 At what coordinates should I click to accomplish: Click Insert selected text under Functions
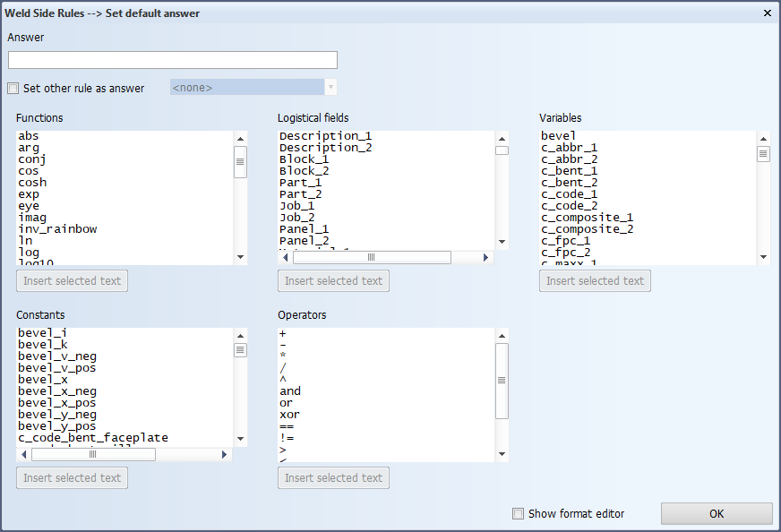pos(72,281)
